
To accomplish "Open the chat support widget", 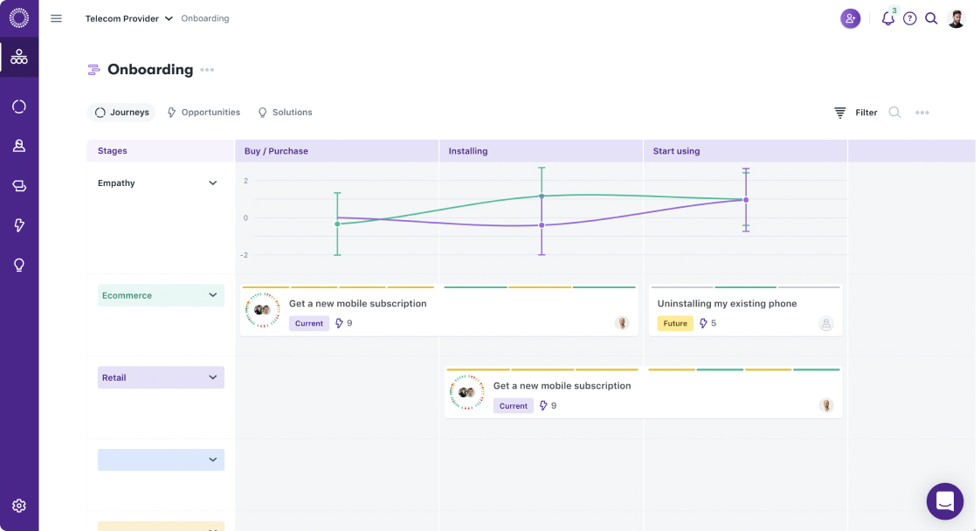I will pos(944,501).
